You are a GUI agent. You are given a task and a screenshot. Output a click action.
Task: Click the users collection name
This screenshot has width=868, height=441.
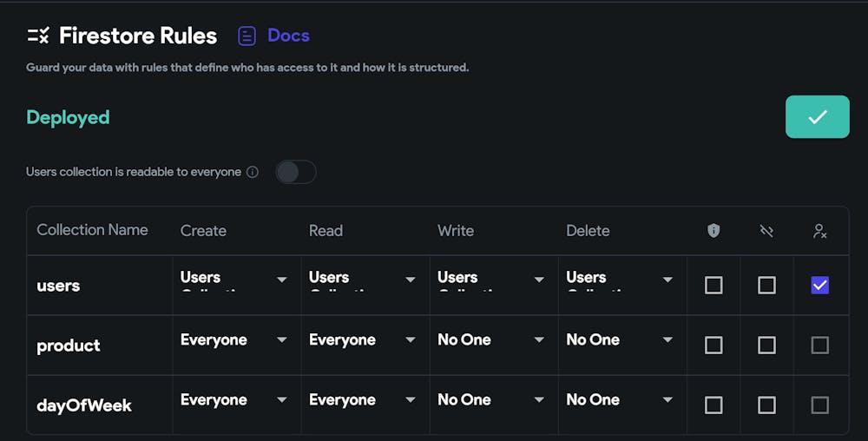tap(58, 286)
